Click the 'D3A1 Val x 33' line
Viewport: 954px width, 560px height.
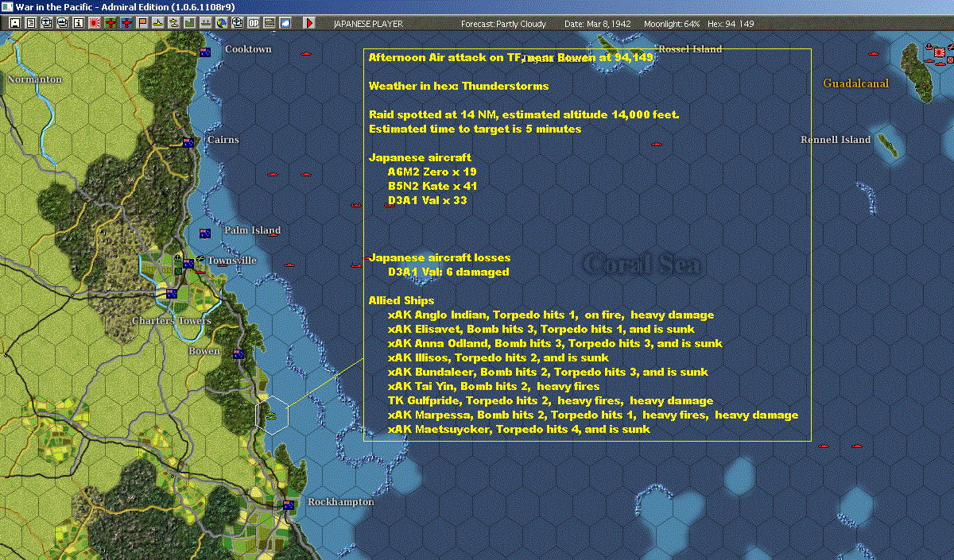click(428, 200)
